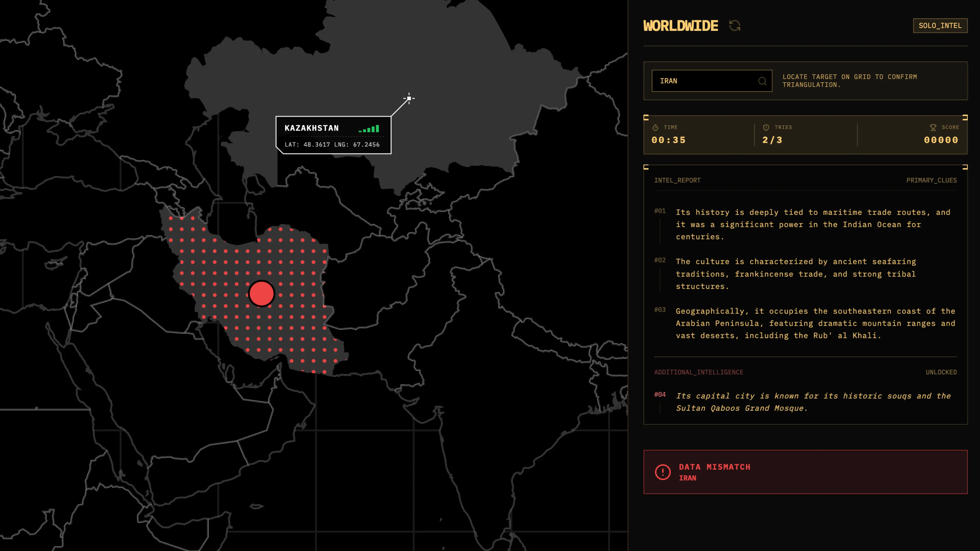980x551 pixels.
Task: Open the PRIMARY_CLUES section
Action: (931, 180)
